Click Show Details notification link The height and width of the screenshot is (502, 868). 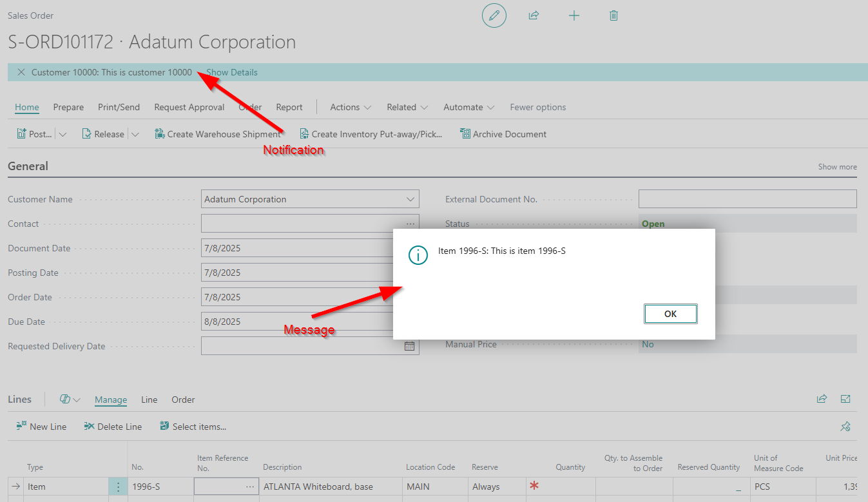coord(232,72)
